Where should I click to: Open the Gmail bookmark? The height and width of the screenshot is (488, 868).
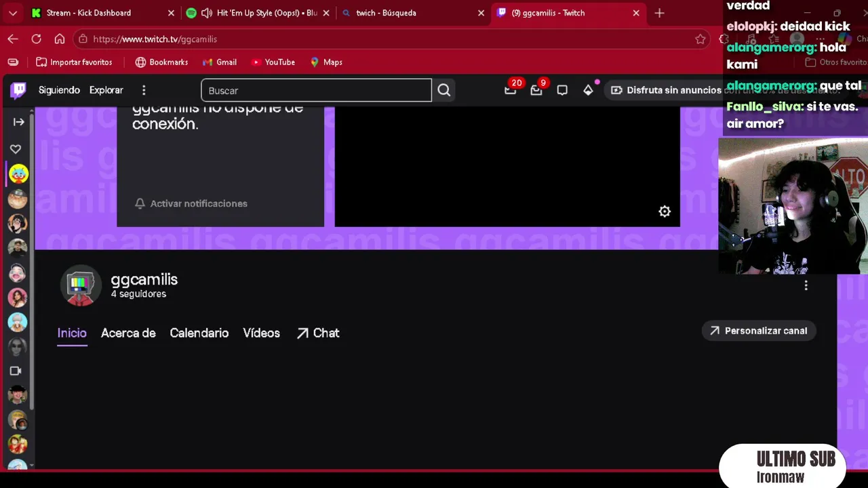(x=219, y=62)
